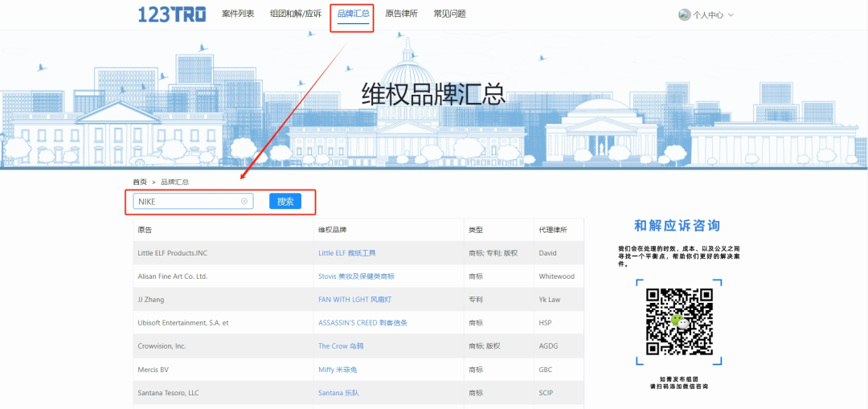Click 和解应诉咨询 heading
The height and width of the screenshot is (409, 868).
coord(677,225)
